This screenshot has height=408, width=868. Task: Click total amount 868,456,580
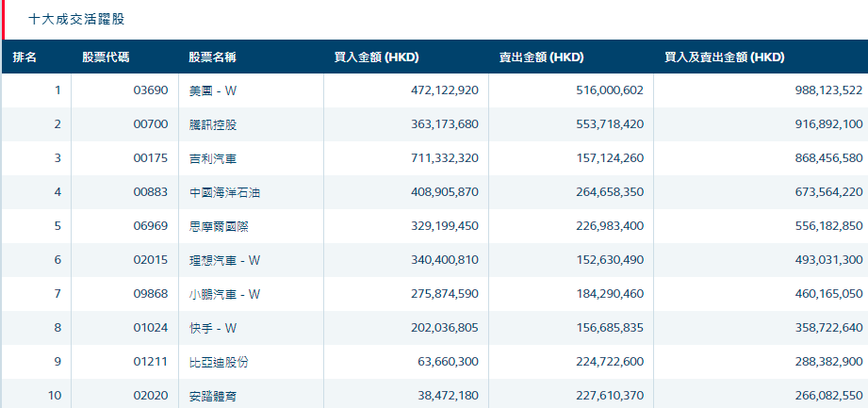828,158
